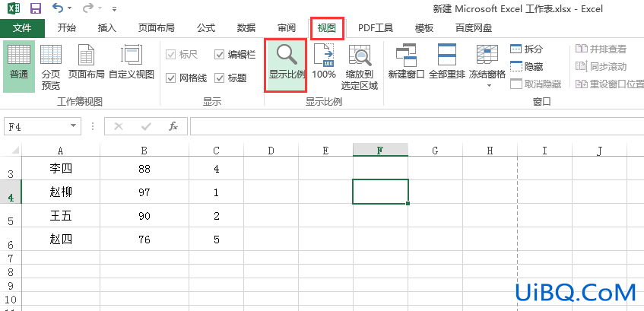Select the 普通 workbook view
Image resolution: width=644 pixels, height=311 pixels.
click(19, 66)
